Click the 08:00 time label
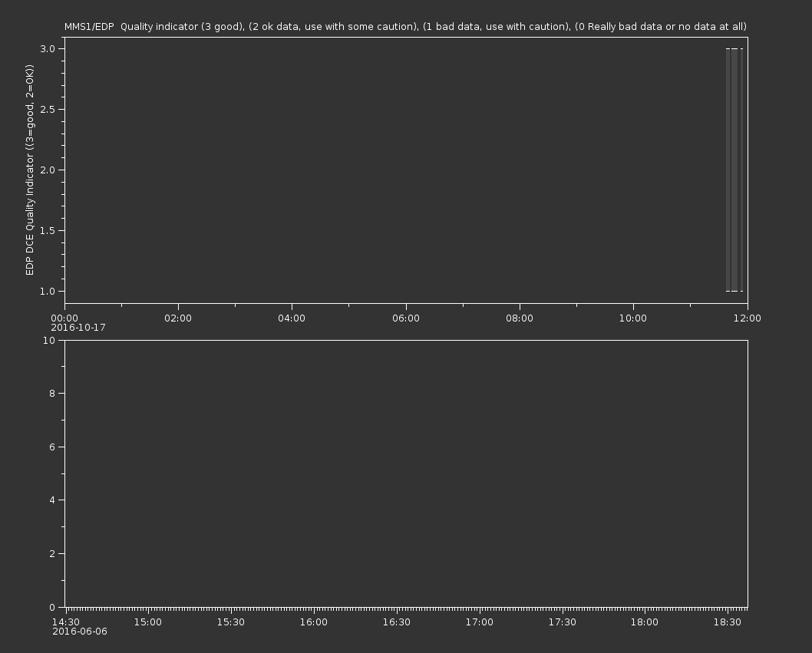The image size is (812, 653). pos(520,318)
